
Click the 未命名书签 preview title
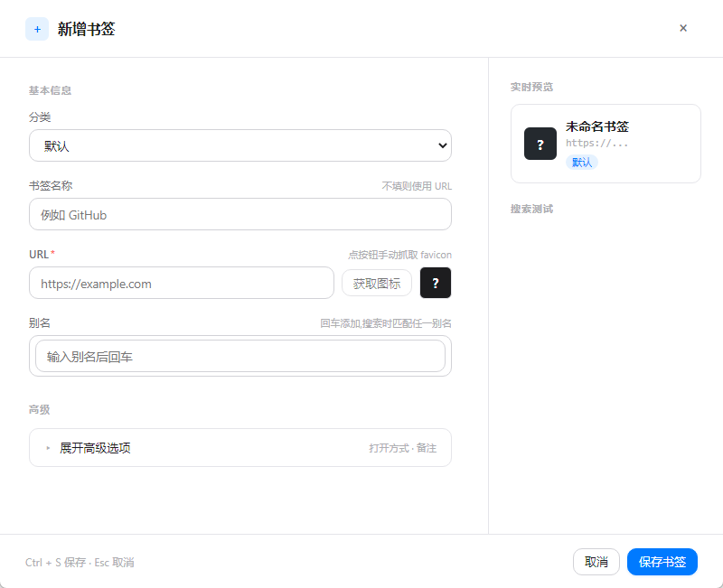pyautogui.click(x=597, y=126)
